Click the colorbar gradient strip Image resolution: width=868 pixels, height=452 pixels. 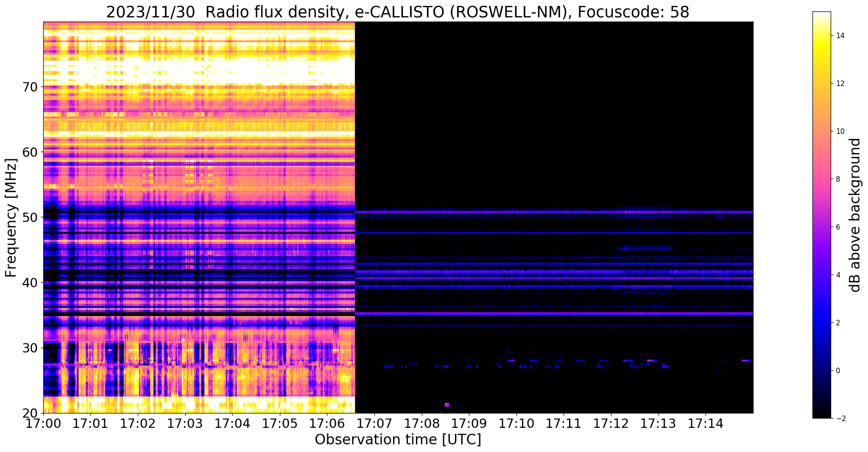click(x=821, y=215)
